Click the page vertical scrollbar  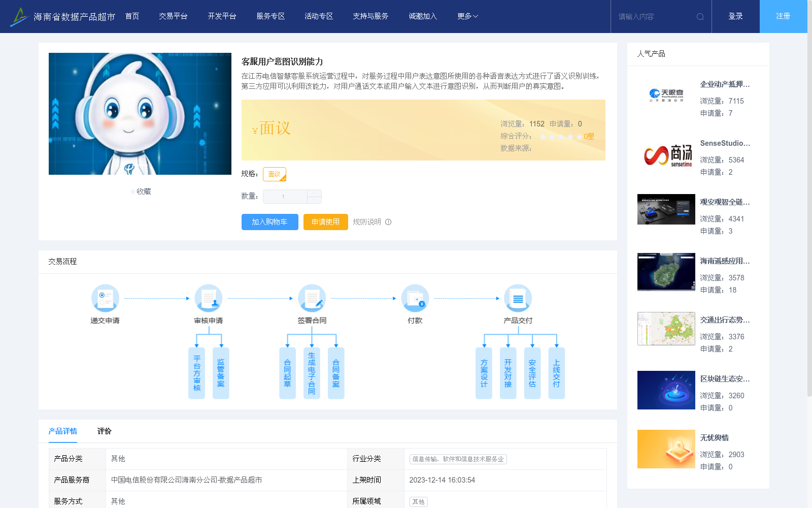click(x=809, y=198)
